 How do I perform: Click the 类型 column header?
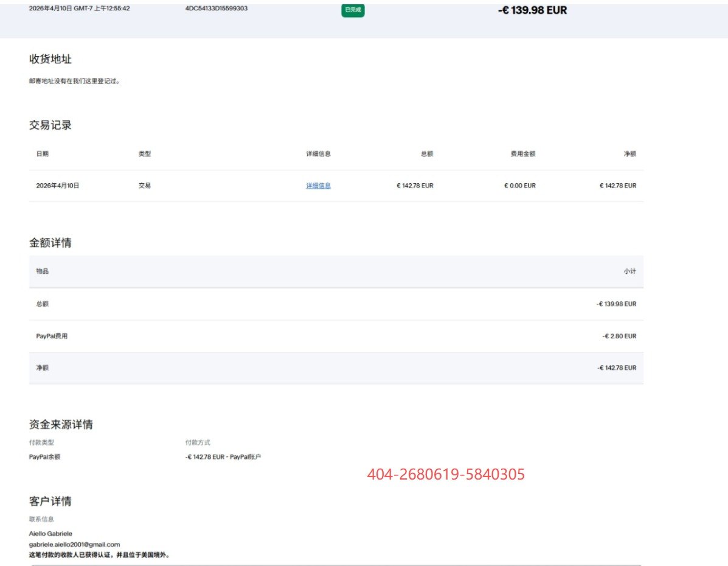click(x=145, y=154)
